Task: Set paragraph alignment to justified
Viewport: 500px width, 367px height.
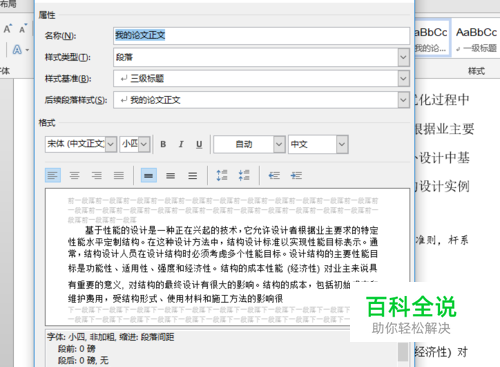Action: 119,175
